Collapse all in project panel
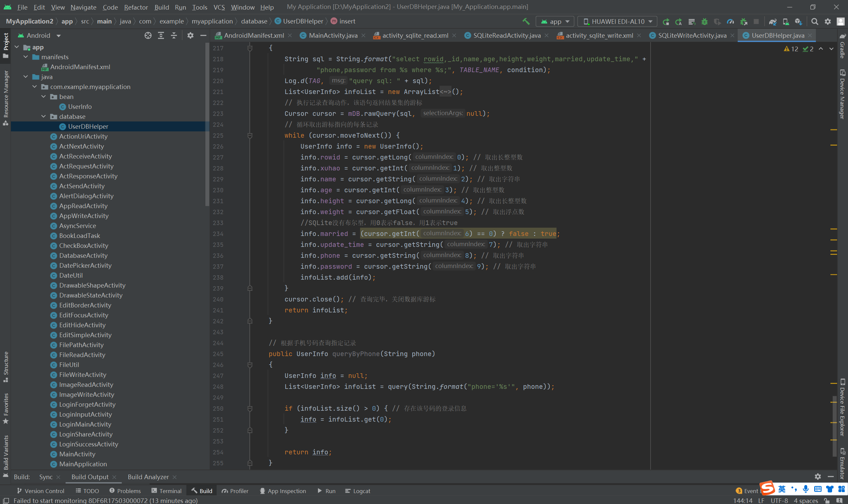The image size is (848, 504). [x=174, y=35]
